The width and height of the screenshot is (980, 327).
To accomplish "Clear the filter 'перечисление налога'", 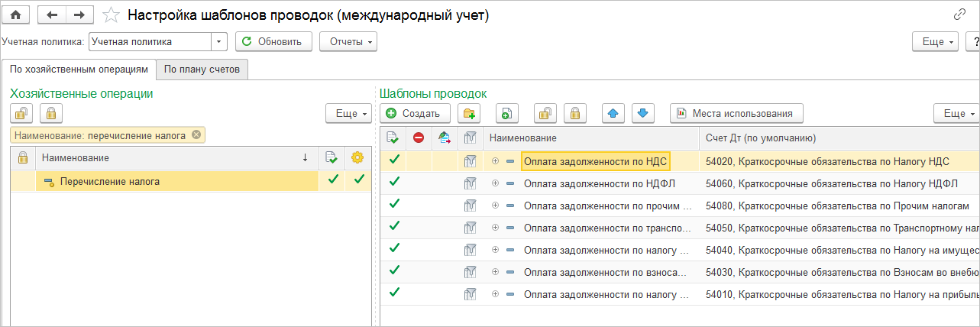I will point(196,135).
